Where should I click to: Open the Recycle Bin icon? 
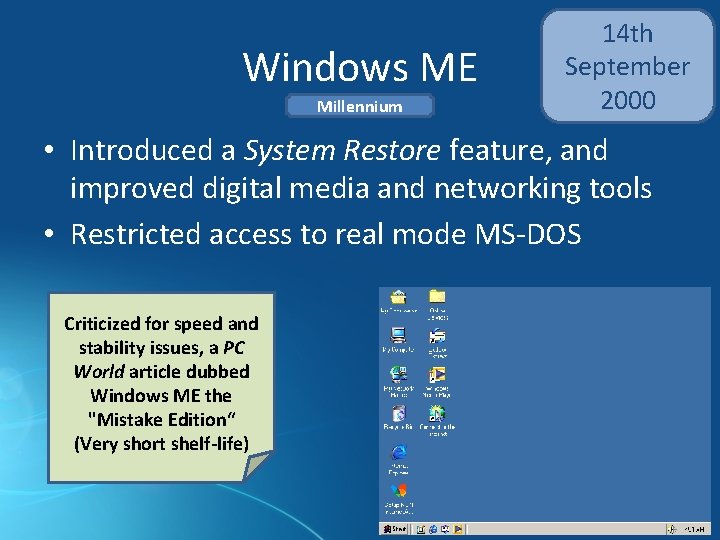click(x=399, y=418)
